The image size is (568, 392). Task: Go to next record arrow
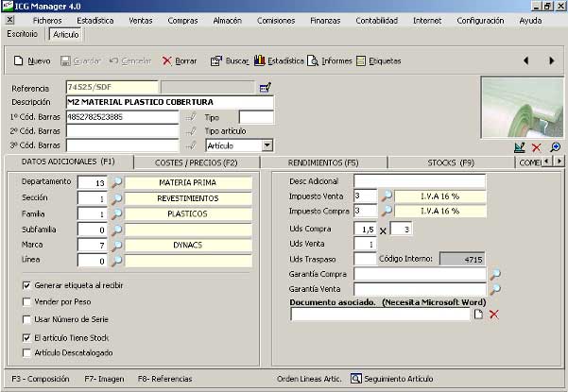point(551,60)
